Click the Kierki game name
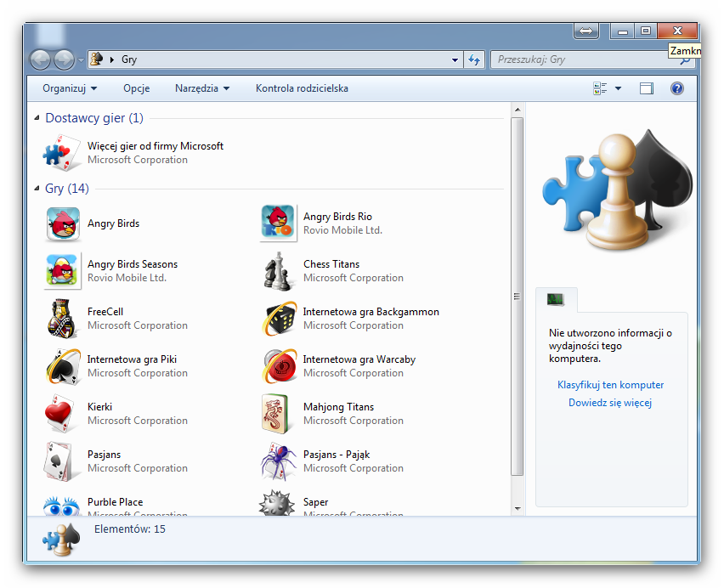724x588 pixels. (x=99, y=407)
